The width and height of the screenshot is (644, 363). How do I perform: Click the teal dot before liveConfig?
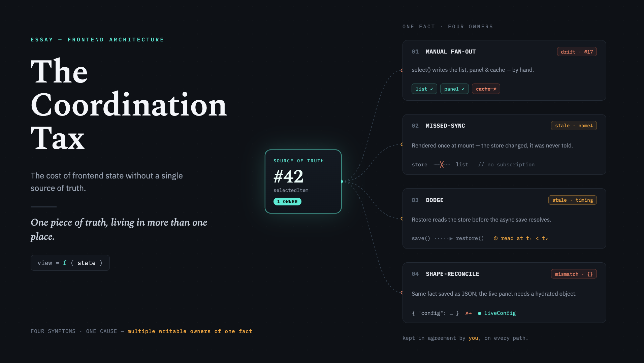click(x=479, y=313)
